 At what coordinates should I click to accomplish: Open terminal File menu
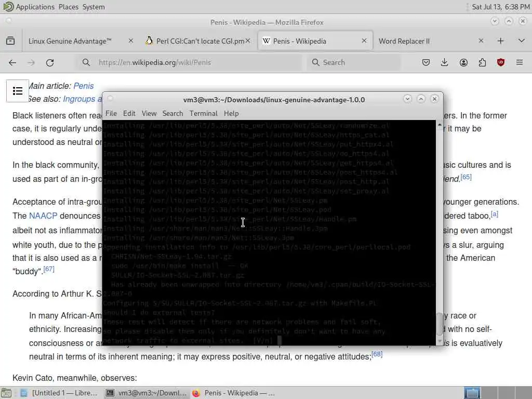click(x=111, y=113)
